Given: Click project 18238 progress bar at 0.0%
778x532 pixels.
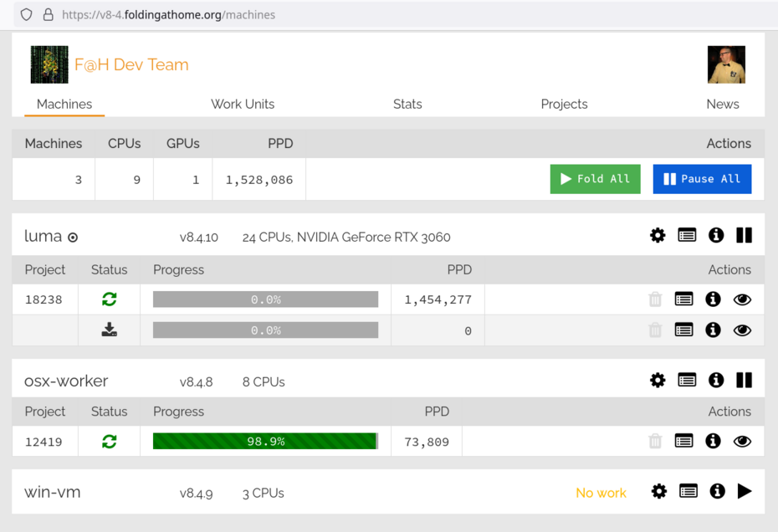Looking at the screenshot, I should (x=265, y=299).
